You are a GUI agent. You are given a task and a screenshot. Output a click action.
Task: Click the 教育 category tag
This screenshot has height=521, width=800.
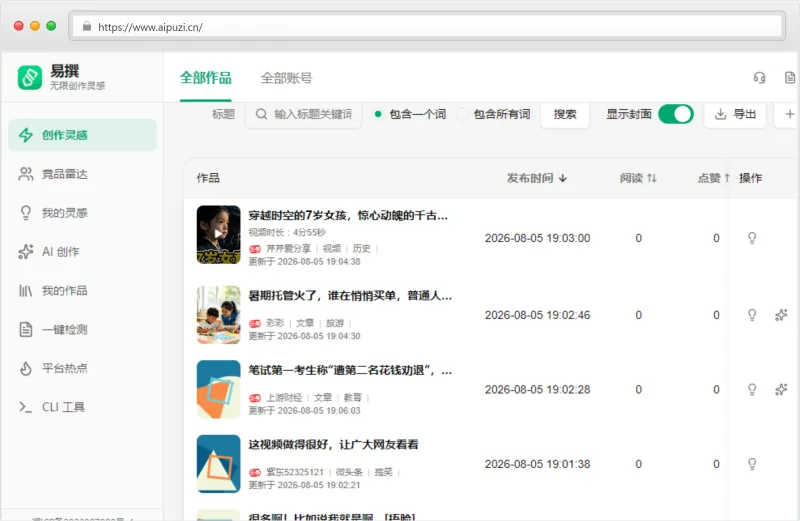pos(353,398)
